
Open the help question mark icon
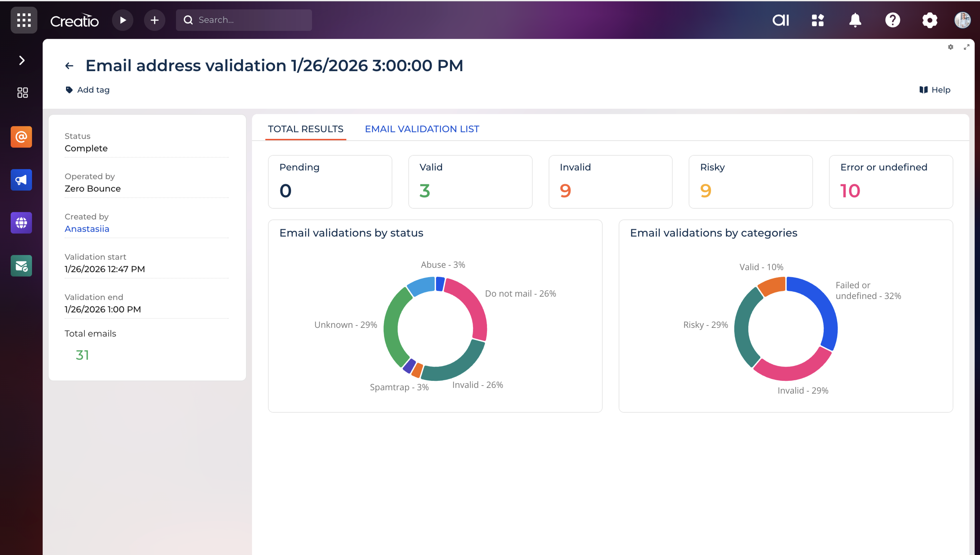(x=892, y=20)
